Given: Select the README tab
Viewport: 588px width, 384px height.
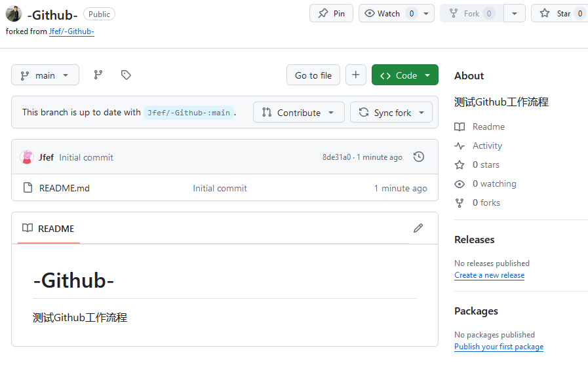Looking at the screenshot, I should click(x=49, y=229).
